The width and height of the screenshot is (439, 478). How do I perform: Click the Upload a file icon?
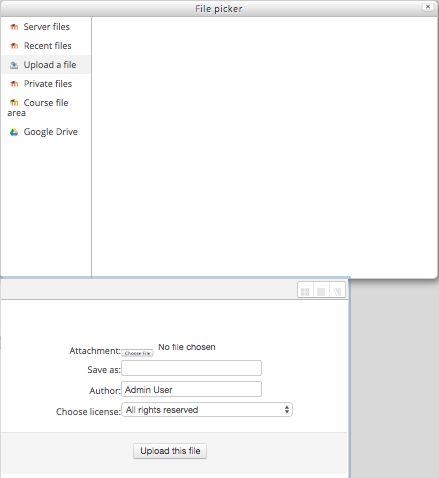click(x=14, y=65)
